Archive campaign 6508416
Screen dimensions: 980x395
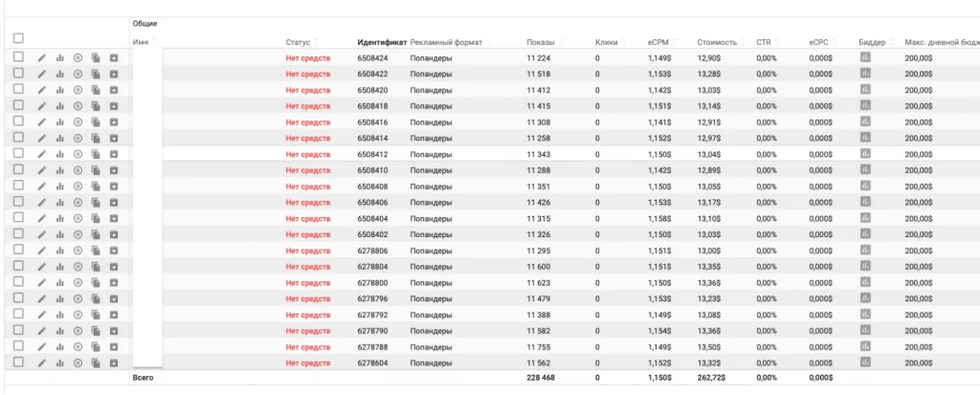[x=114, y=121]
